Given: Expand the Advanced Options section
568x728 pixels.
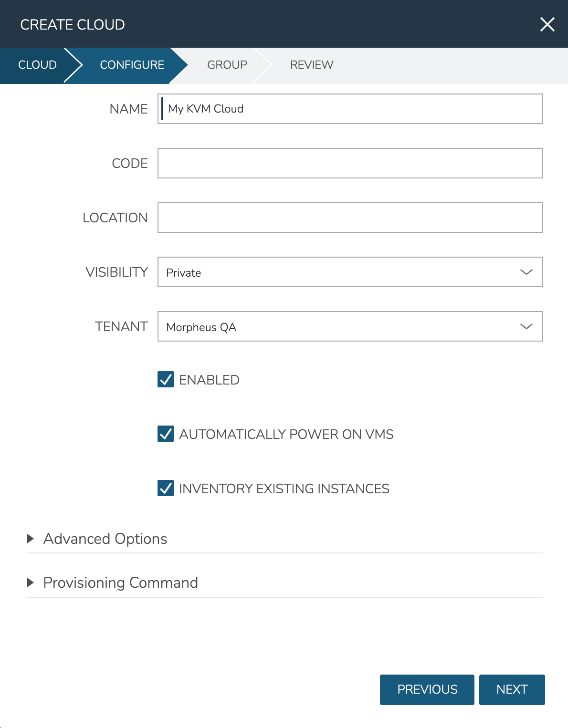Looking at the screenshot, I should [105, 539].
